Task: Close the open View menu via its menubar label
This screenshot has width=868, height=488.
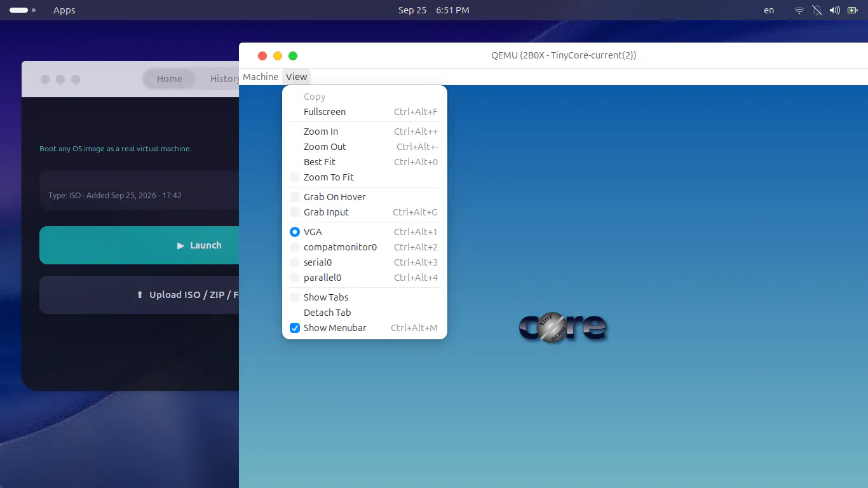Action: tap(297, 77)
